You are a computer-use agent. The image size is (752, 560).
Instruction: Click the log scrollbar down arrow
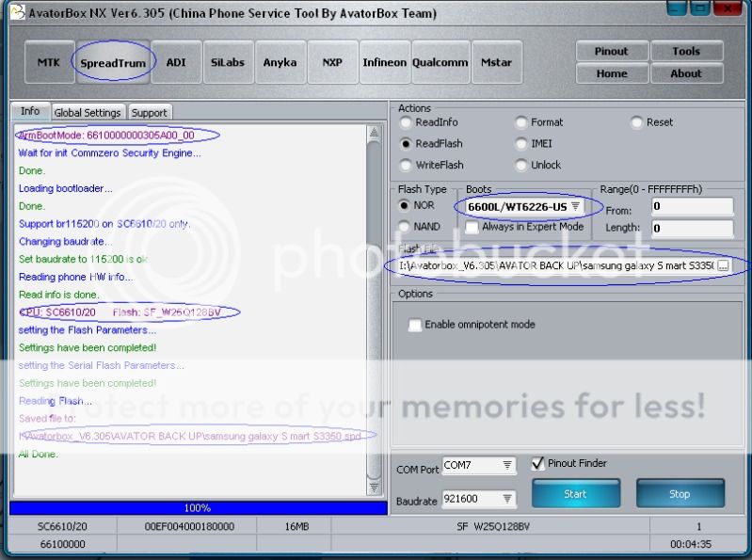pos(374,488)
